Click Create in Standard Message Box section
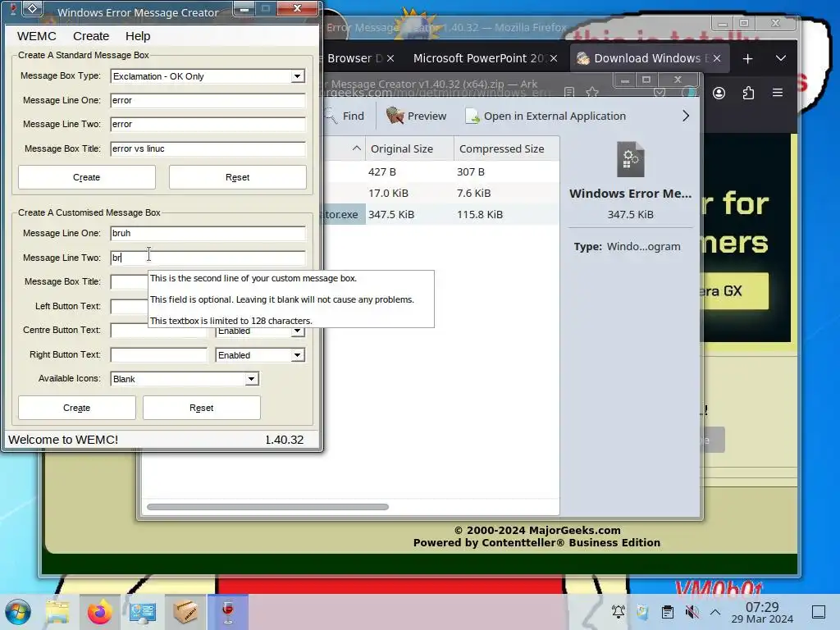840x630 pixels. 87,177
